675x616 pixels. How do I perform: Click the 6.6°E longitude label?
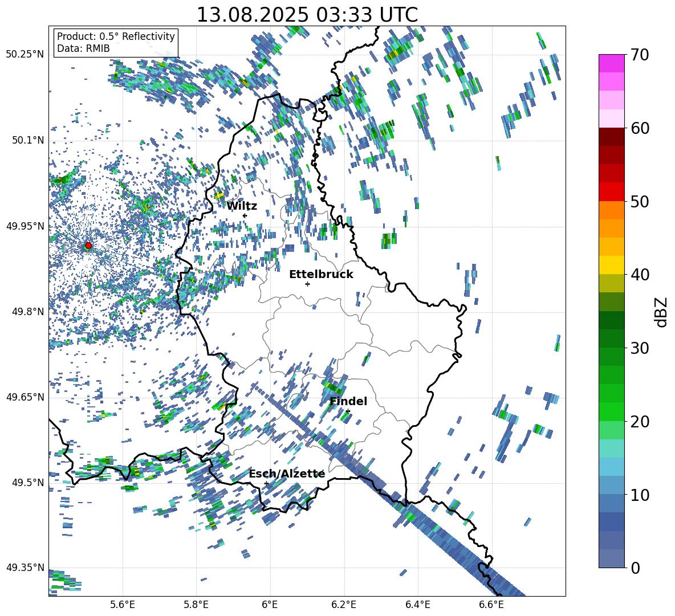click(491, 605)
